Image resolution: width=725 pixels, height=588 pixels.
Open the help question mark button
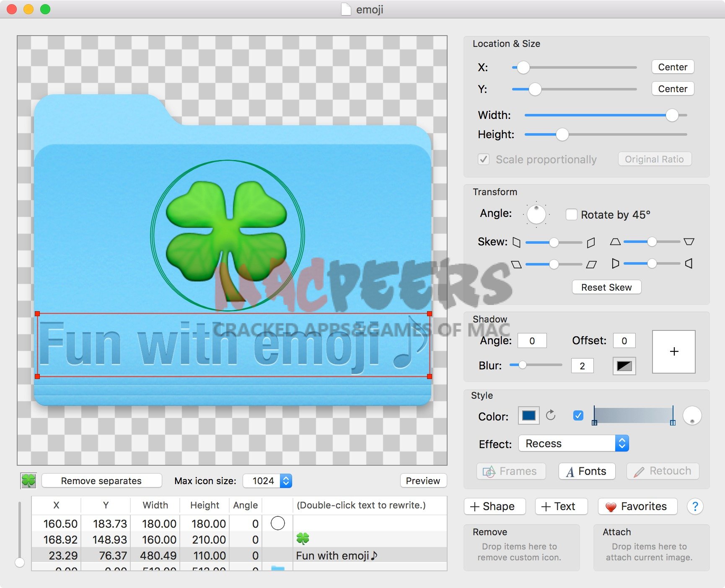point(695,506)
